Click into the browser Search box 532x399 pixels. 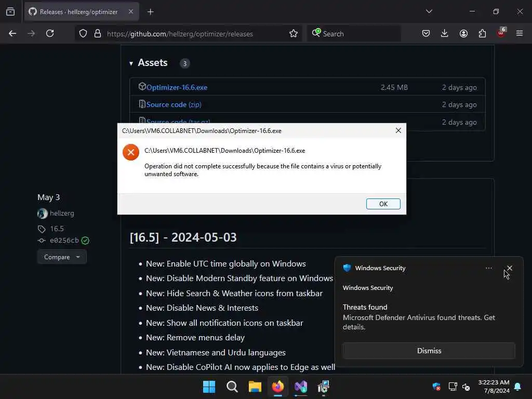353,34
